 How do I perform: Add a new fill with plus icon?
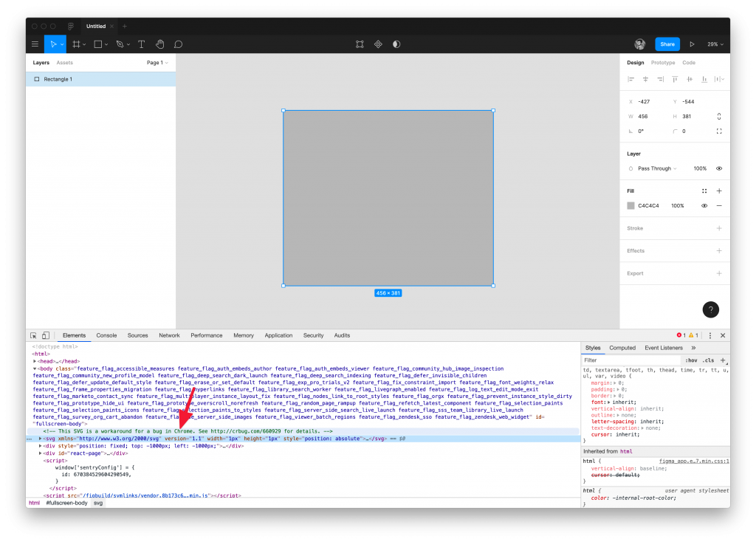tap(719, 191)
